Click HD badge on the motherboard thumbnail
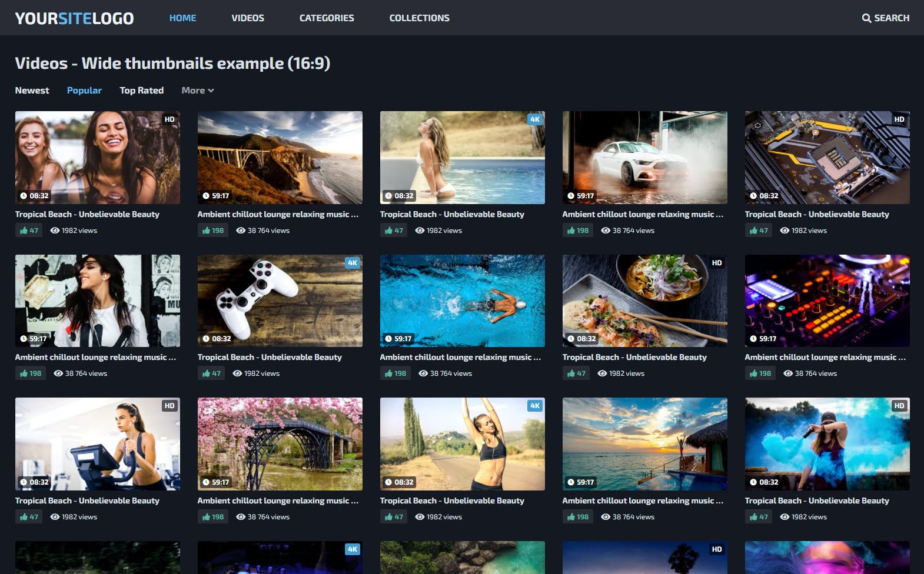 click(899, 119)
